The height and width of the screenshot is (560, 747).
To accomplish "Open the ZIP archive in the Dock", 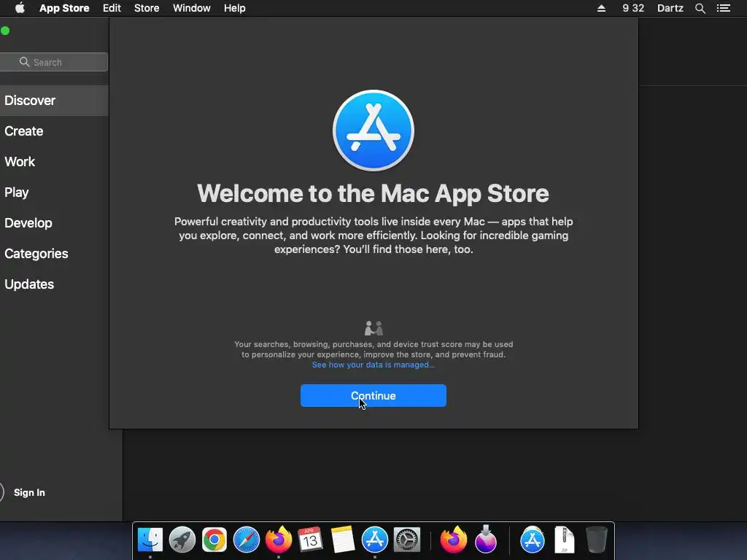I will point(565,540).
